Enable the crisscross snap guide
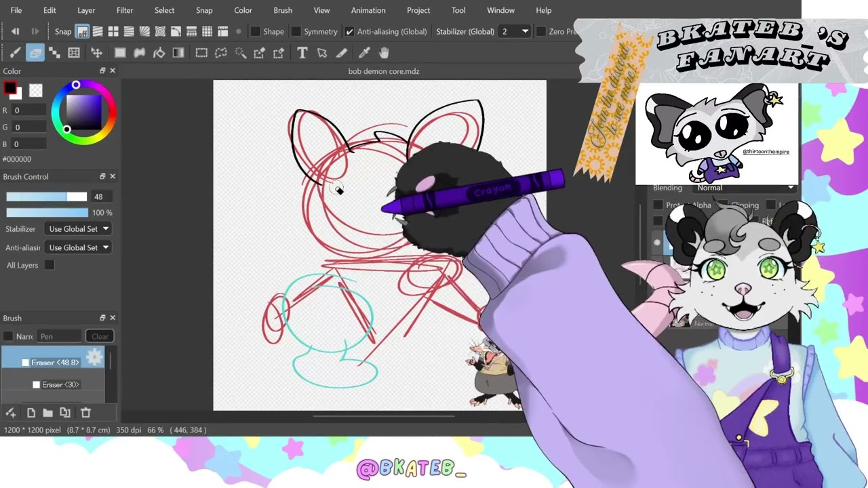 [x=113, y=31]
